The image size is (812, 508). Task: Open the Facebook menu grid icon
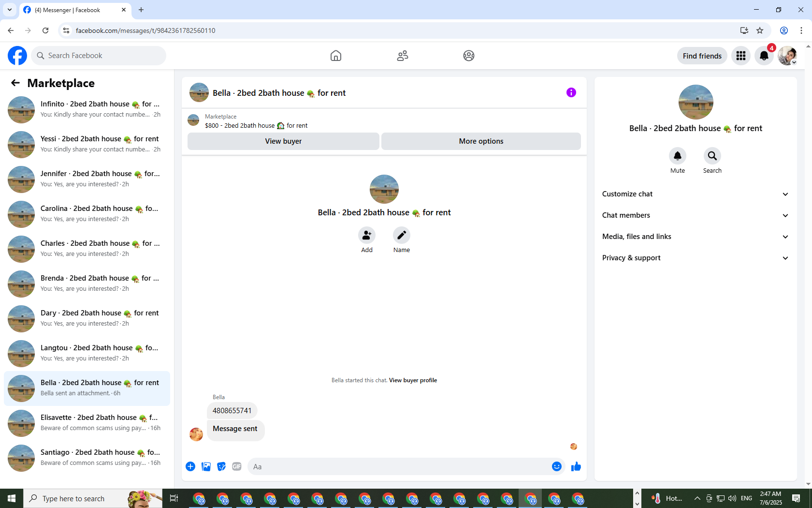click(741, 56)
